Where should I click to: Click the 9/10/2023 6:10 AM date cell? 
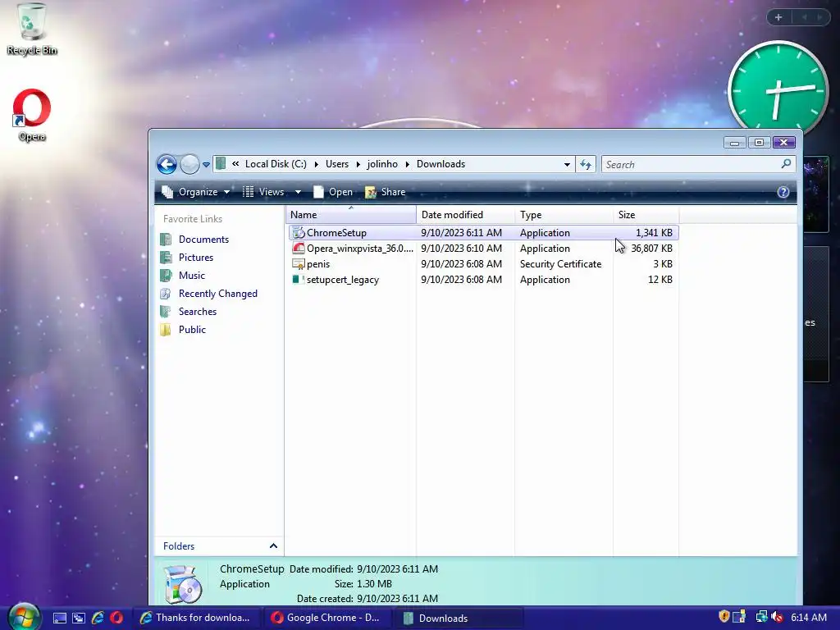pyautogui.click(x=461, y=248)
